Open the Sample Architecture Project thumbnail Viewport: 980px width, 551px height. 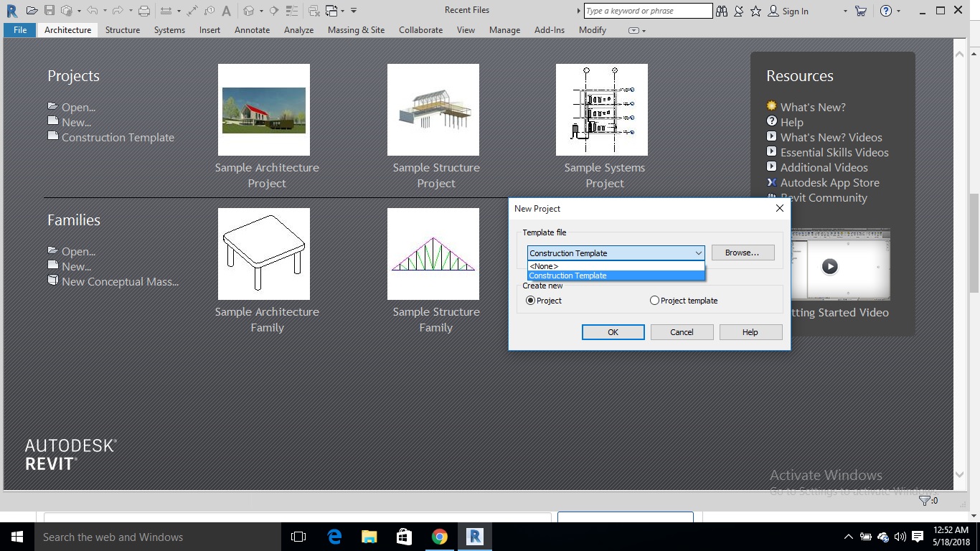(x=264, y=110)
